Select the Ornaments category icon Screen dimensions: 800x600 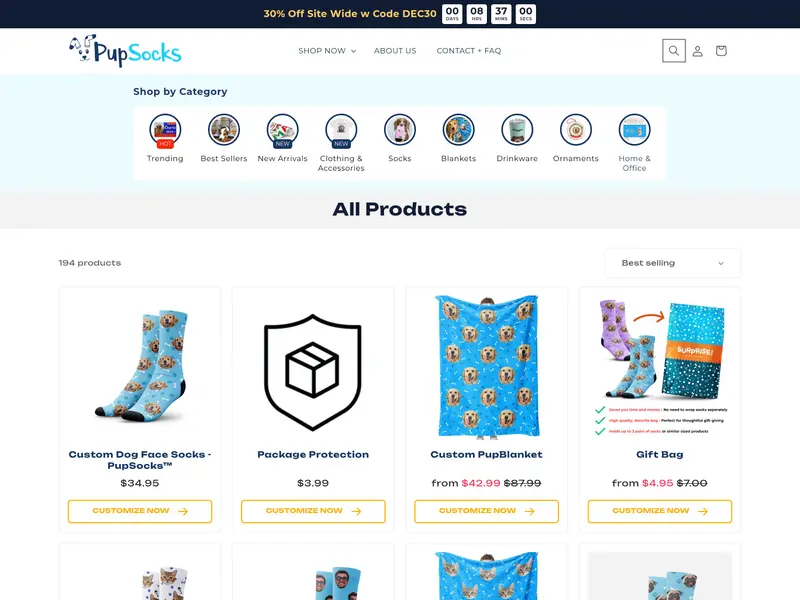pyautogui.click(x=576, y=130)
